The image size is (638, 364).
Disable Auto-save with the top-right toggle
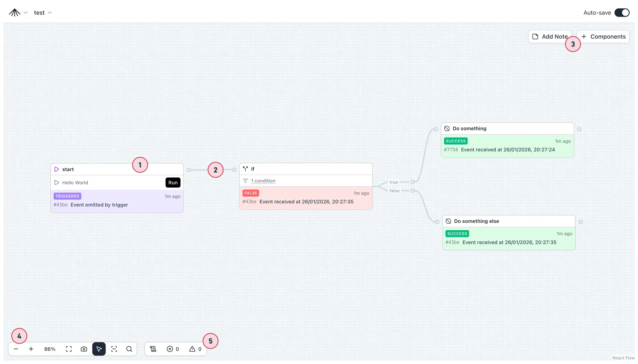coord(622,13)
